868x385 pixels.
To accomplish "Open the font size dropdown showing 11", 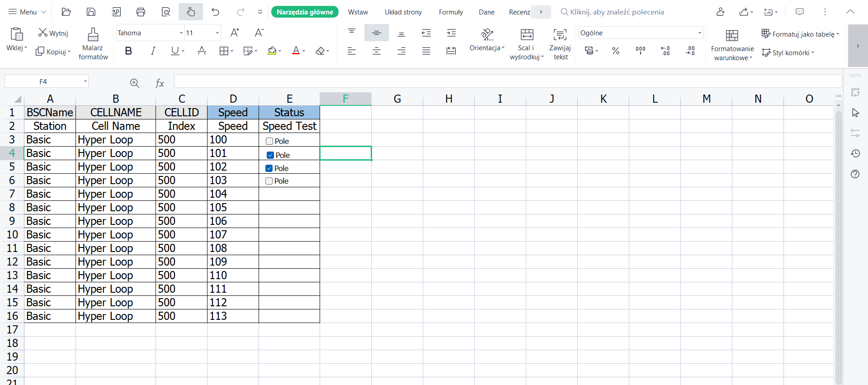I will click(217, 33).
